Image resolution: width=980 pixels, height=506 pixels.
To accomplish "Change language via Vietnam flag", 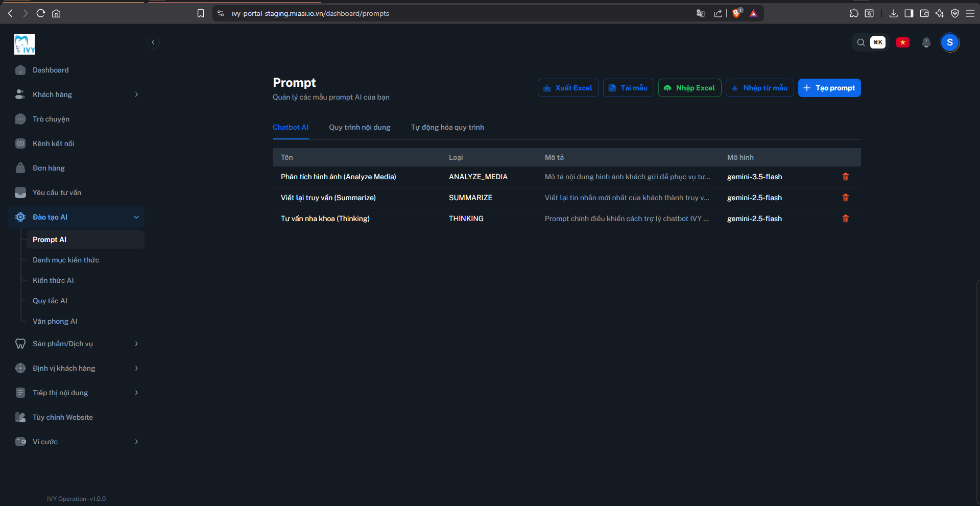I will [903, 42].
